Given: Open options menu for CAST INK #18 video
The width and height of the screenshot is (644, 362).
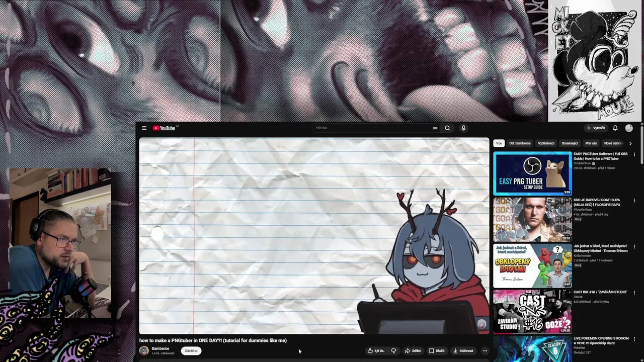Looking at the screenshot, I should click(x=634, y=293).
